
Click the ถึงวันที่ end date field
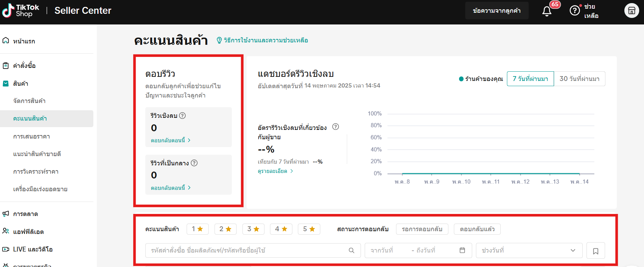[x=426, y=250]
